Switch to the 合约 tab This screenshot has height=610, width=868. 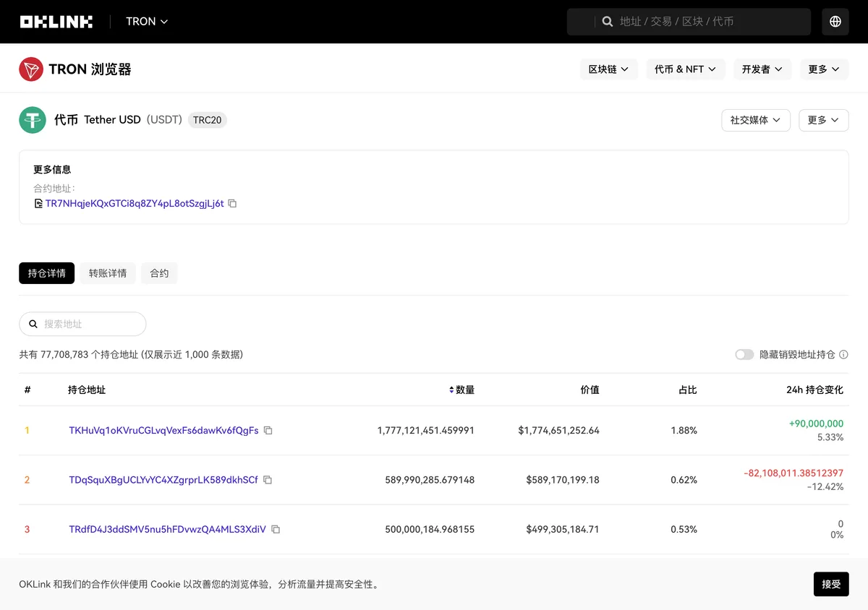click(159, 273)
